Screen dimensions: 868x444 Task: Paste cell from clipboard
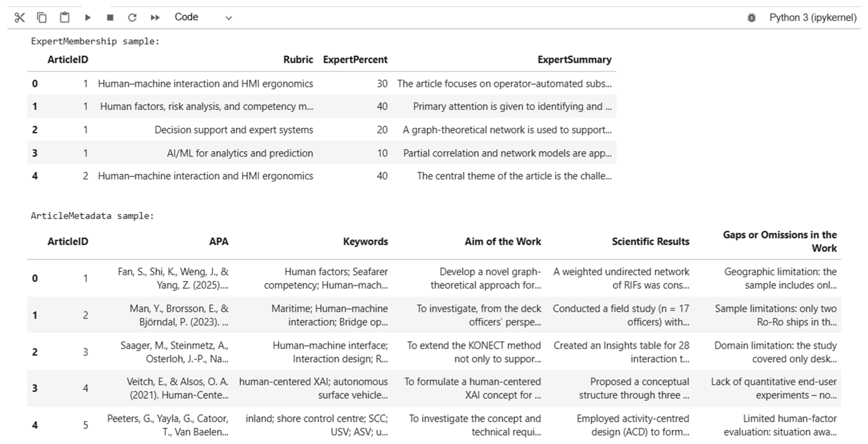pyautogui.click(x=64, y=18)
